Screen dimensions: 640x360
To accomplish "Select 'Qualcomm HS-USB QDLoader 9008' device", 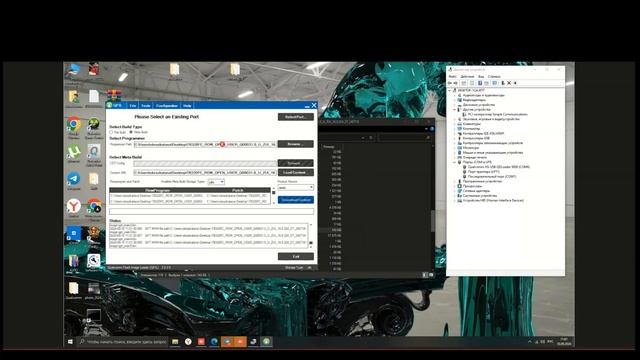I will [x=499, y=167].
